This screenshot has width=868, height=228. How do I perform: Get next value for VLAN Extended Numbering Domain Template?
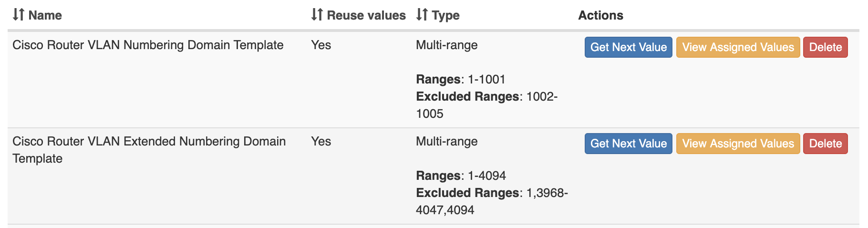coord(628,144)
